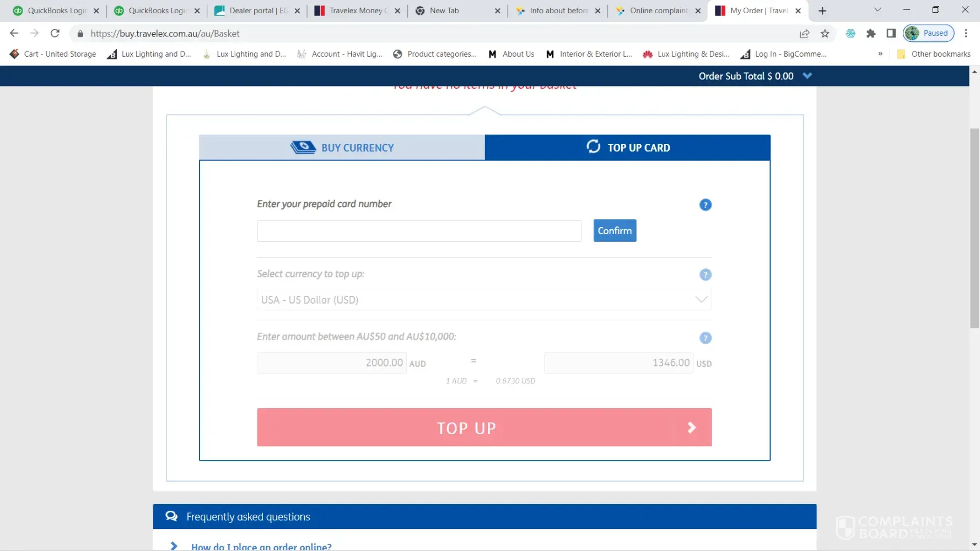Click help icon for select currency
Image resolution: width=980 pixels, height=551 pixels.
coord(705,274)
